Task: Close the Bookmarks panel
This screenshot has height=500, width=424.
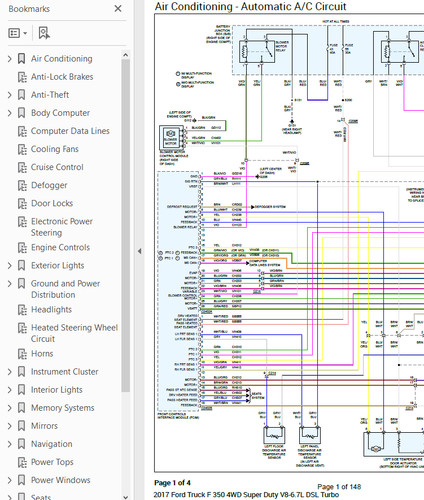Action: pyautogui.click(x=118, y=9)
